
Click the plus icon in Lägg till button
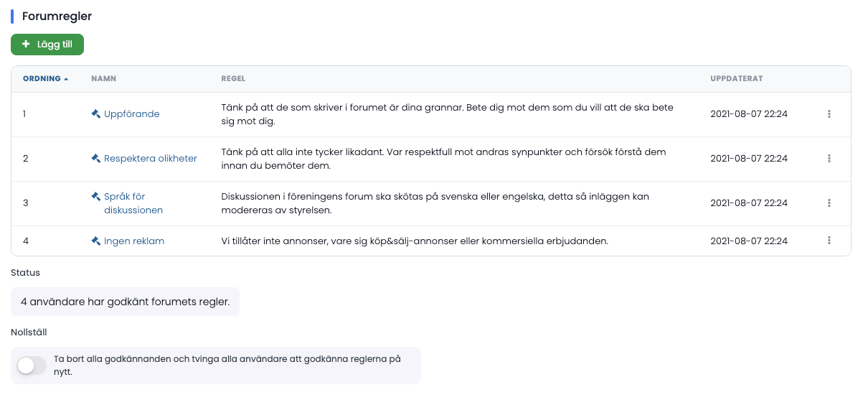click(x=26, y=45)
